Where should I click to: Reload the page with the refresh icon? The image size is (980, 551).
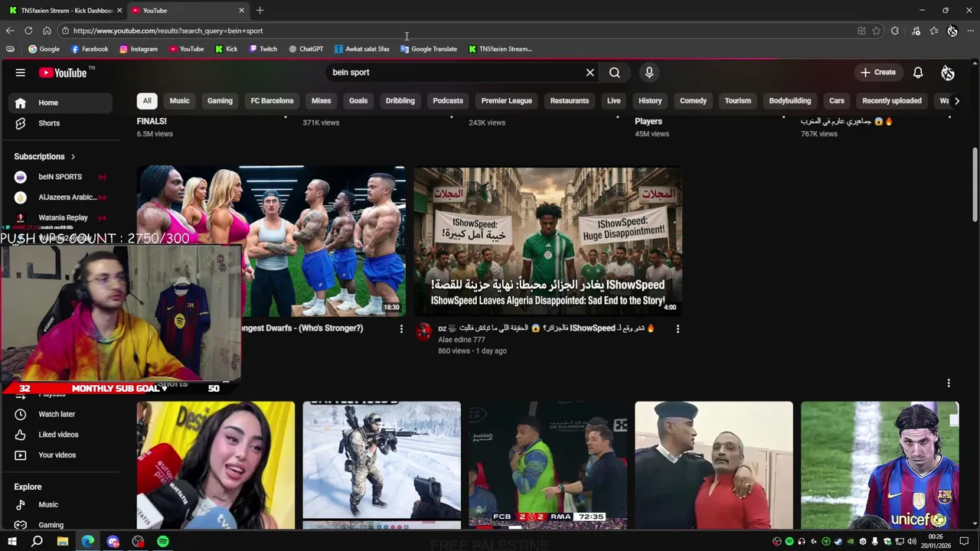(x=28, y=31)
